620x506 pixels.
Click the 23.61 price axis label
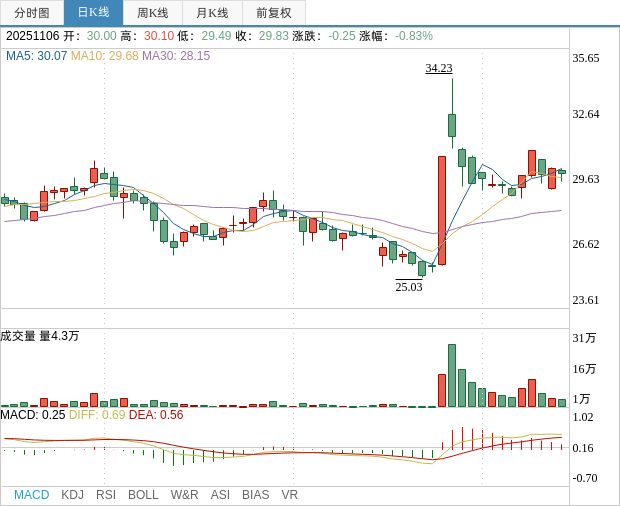tap(586, 300)
